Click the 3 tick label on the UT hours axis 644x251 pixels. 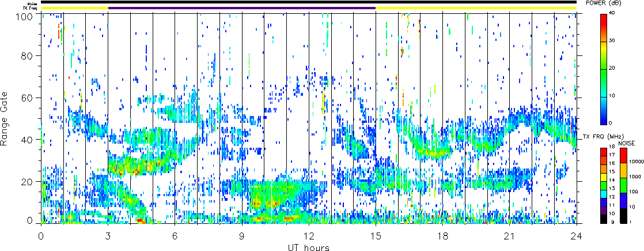pyautogui.click(x=108, y=235)
